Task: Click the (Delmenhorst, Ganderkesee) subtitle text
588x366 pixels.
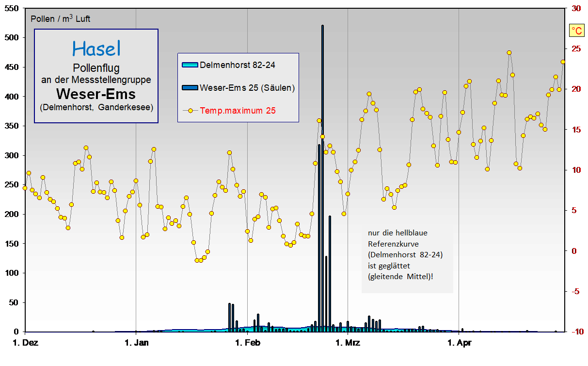Action: (96, 107)
